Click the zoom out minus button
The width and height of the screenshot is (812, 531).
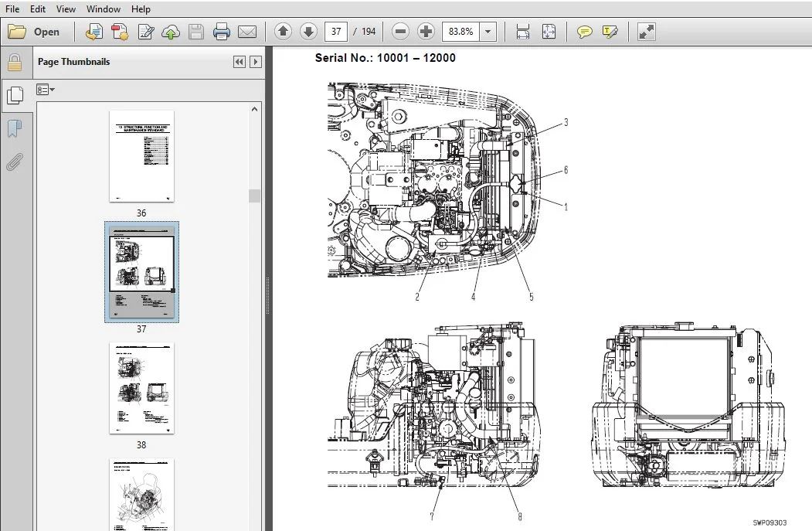[x=399, y=32]
